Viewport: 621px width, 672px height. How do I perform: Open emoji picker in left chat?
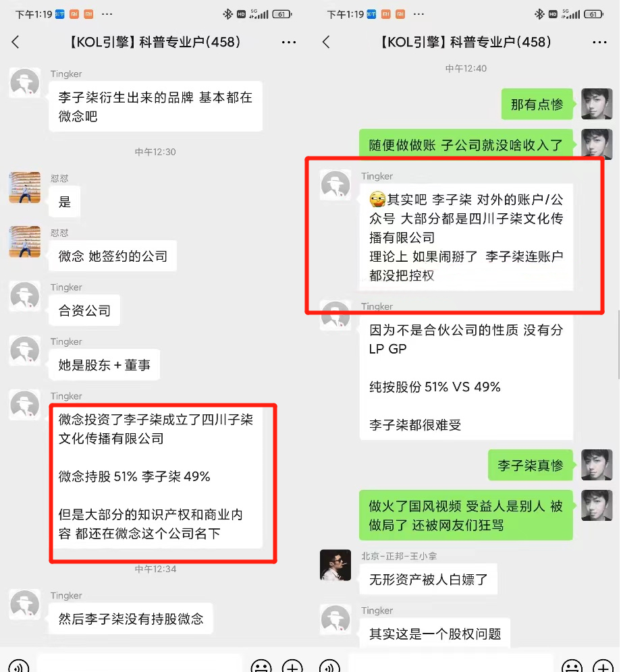[261, 665]
